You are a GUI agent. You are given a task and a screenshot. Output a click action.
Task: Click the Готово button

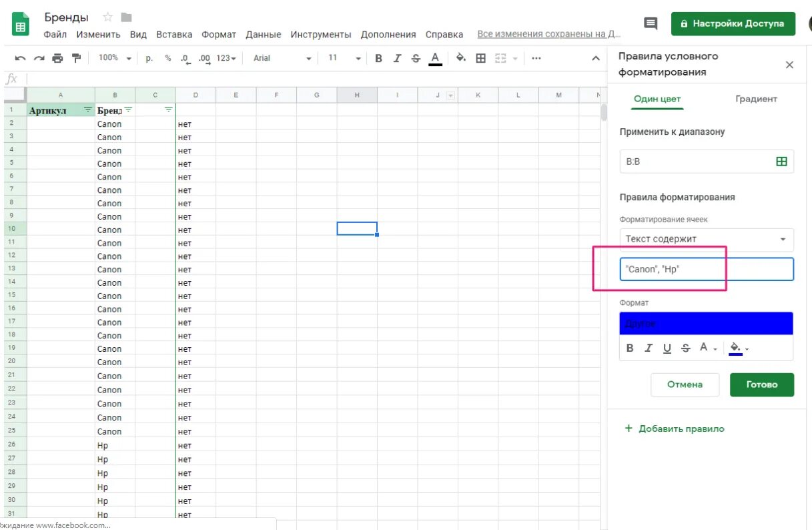pos(762,384)
